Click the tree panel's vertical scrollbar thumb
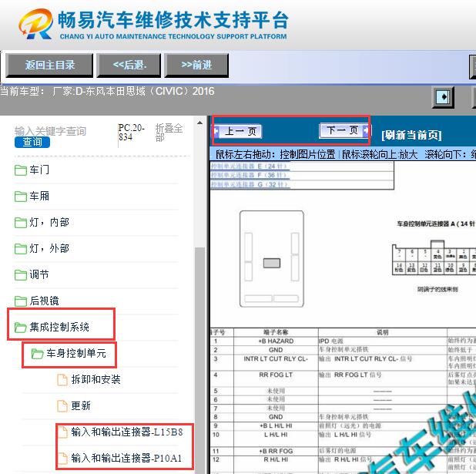476x474 pixels. click(199, 360)
